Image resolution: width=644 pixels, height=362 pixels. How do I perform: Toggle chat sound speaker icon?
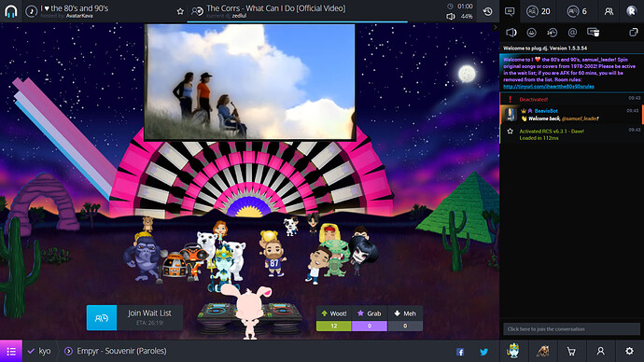pos(511,33)
